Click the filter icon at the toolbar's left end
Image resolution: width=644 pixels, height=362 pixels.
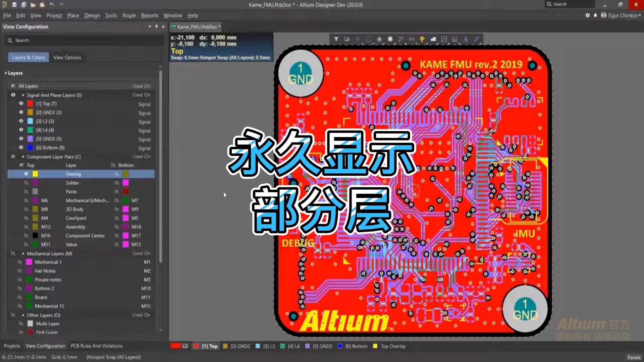click(336, 39)
